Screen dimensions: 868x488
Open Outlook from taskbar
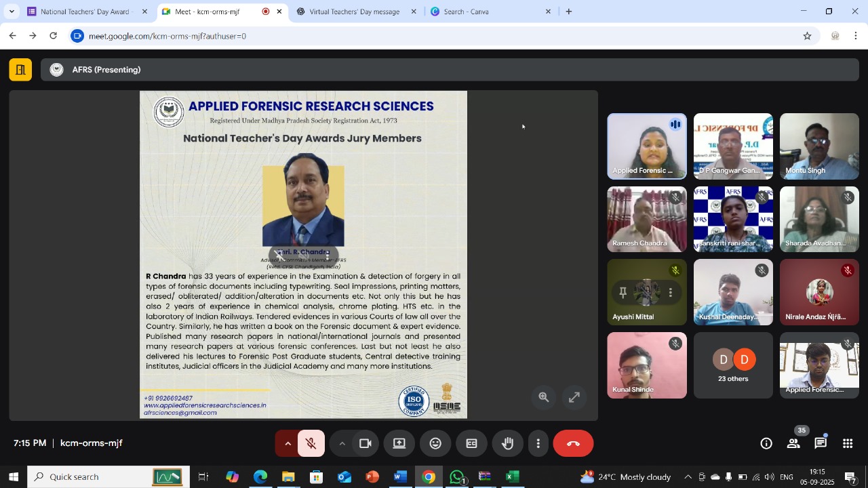tap(344, 477)
